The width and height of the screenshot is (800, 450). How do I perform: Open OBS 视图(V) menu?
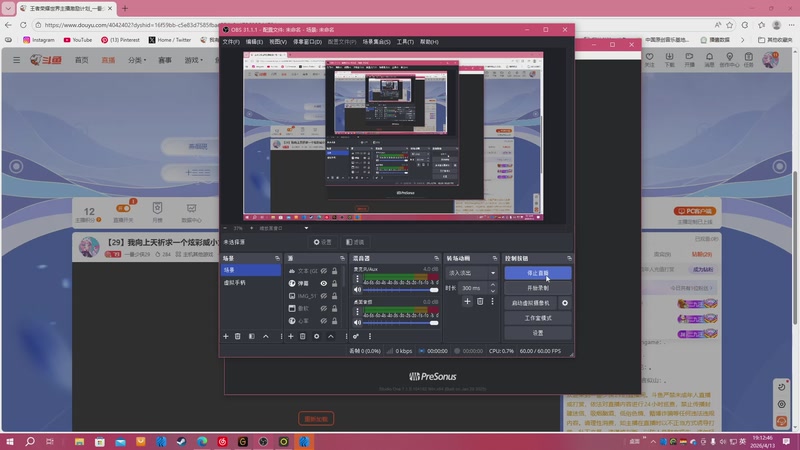(x=278, y=42)
